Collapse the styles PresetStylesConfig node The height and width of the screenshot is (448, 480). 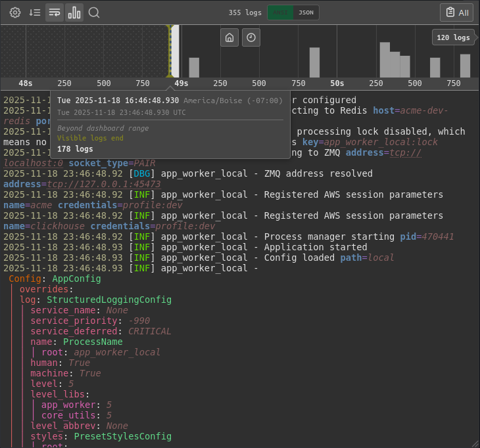pos(47,436)
